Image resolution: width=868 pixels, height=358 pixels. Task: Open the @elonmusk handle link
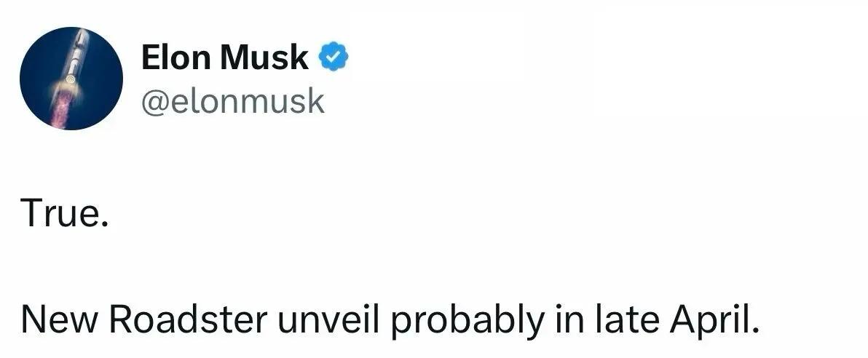tap(232, 101)
